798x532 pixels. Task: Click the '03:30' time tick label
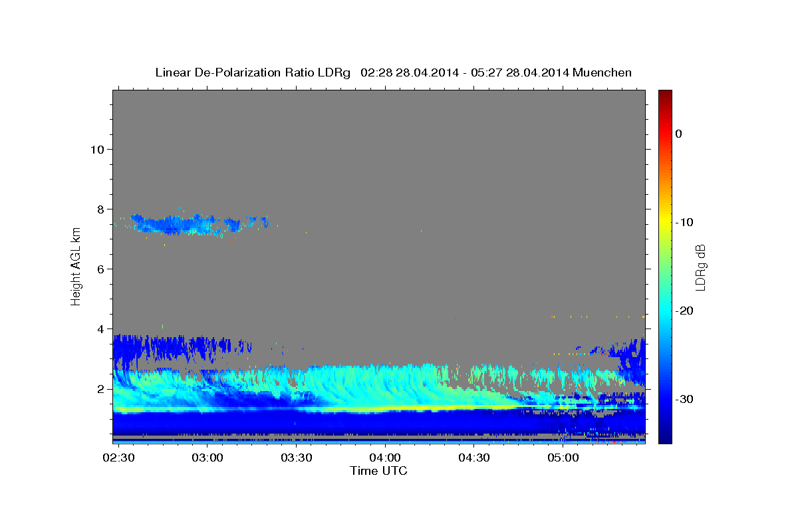pyautogui.click(x=297, y=458)
